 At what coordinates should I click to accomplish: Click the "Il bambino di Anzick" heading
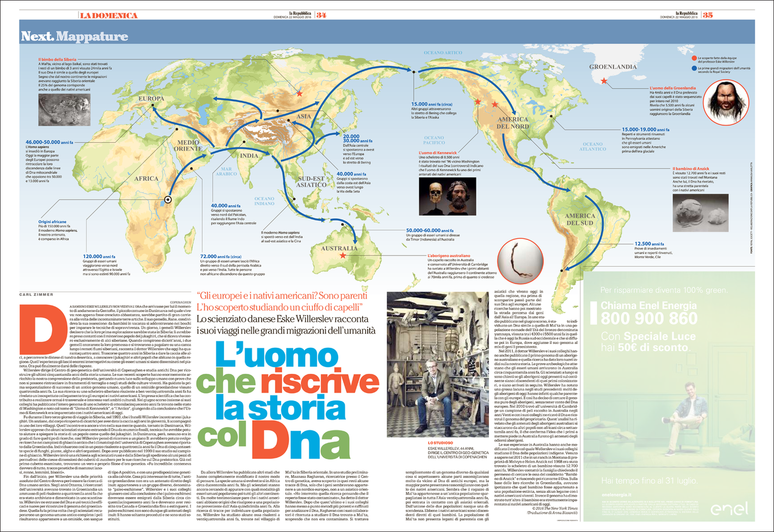pos(690,169)
